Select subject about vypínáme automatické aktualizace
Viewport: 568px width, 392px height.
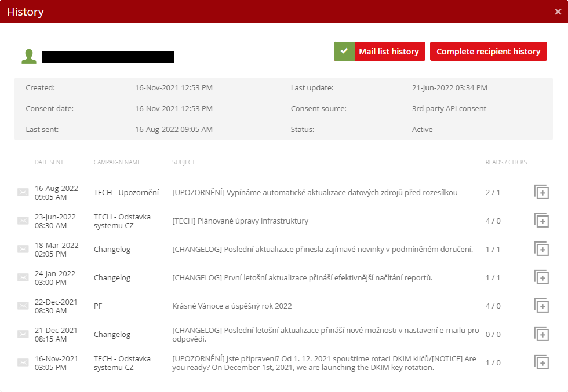(x=315, y=193)
